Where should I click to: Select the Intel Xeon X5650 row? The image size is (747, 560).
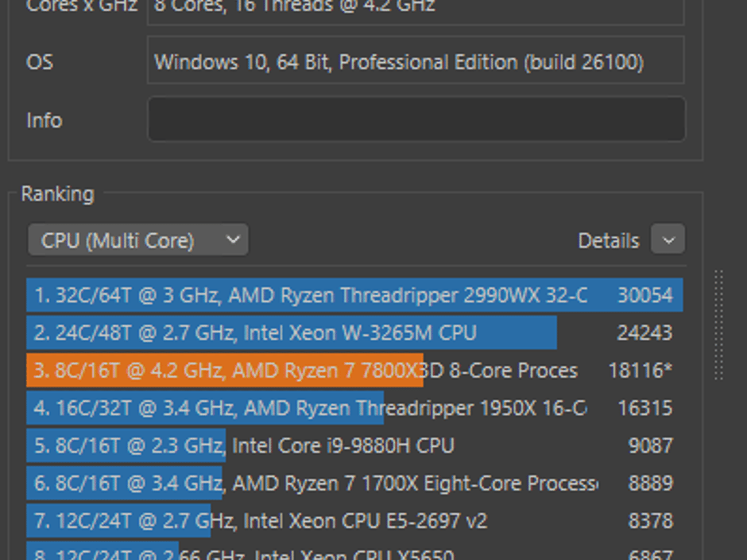click(x=355, y=551)
